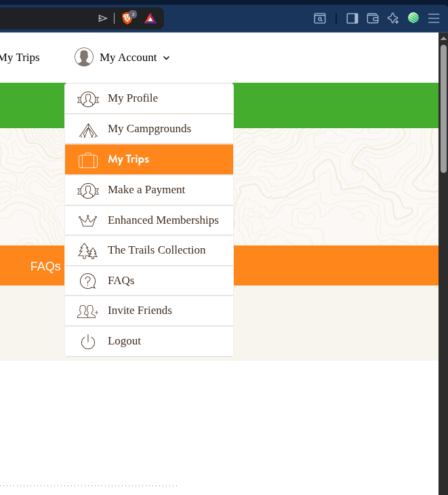
Task: Select My Profile from account menu
Action: pos(133,98)
